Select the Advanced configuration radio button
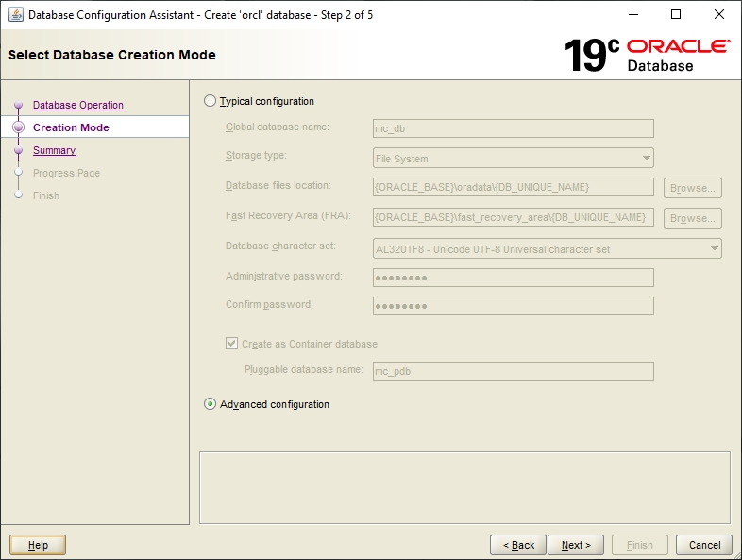 (x=211, y=404)
